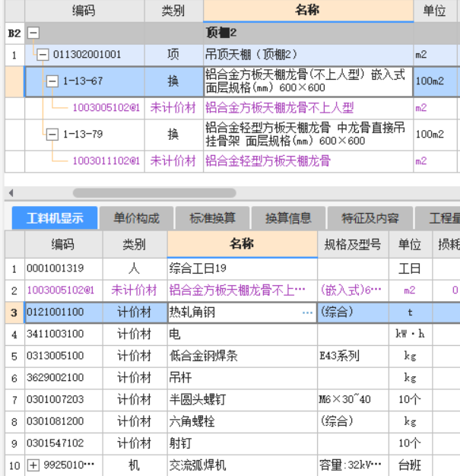Image resolution: width=460 pixels, height=476 pixels.
Task: Click upper table 类别 column header
Action: [x=173, y=11]
